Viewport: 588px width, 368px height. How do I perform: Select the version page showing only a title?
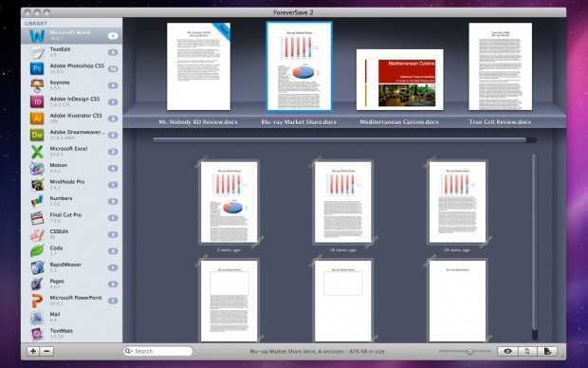[457, 301]
